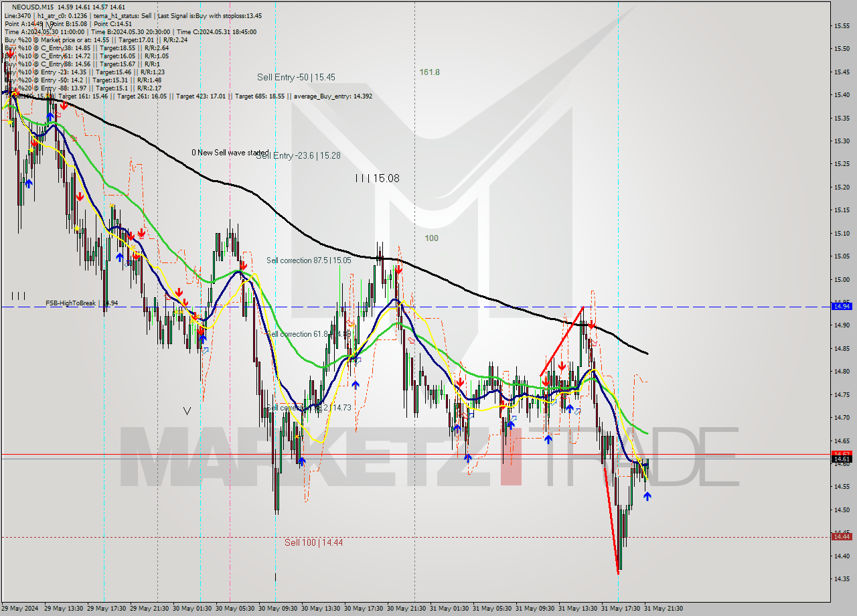Select the 'Last Signal is:Buy with stoploss:13.45' text
857x616 pixels.
(x=208, y=15)
